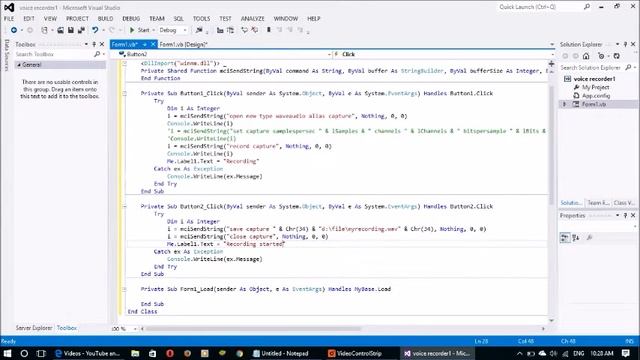Click the Toggle Bookmark toolbar icon
The height and width of the screenshot is (360, 640).
click(269, 30)
